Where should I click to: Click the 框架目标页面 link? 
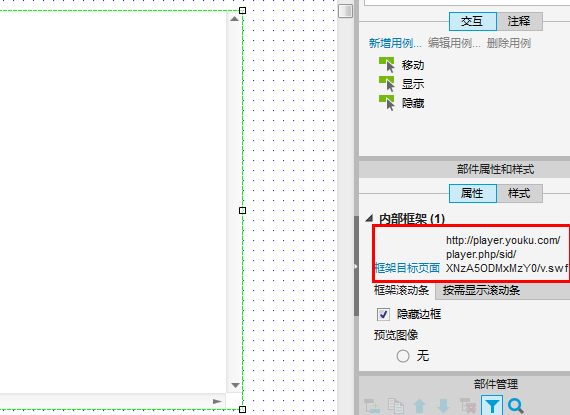(x=407, y=268)
